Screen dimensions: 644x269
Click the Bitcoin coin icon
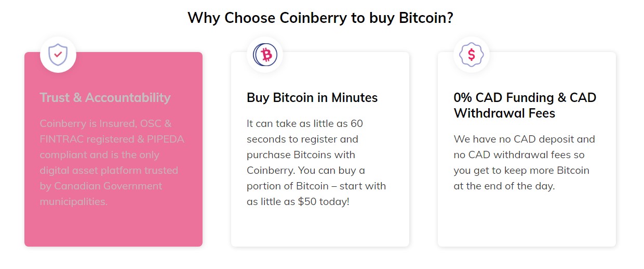click(x=265, y=54)
